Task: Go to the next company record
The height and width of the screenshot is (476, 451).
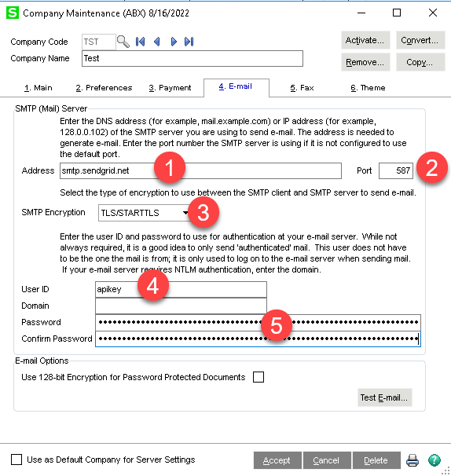Action: click(x=174, y=42)
